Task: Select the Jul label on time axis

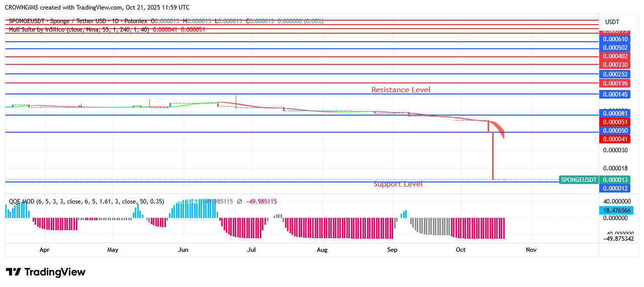Action: click(x=251, y=250)
